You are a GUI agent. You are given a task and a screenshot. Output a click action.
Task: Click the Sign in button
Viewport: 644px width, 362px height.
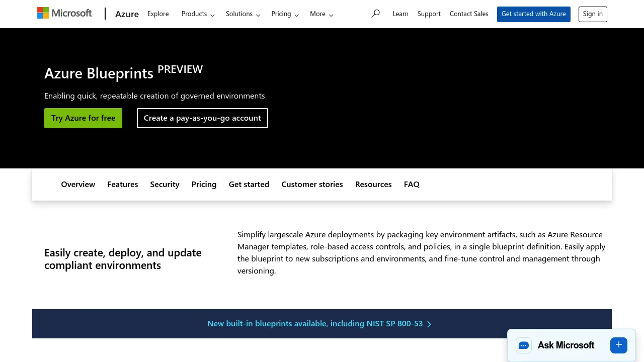point(593,14)
